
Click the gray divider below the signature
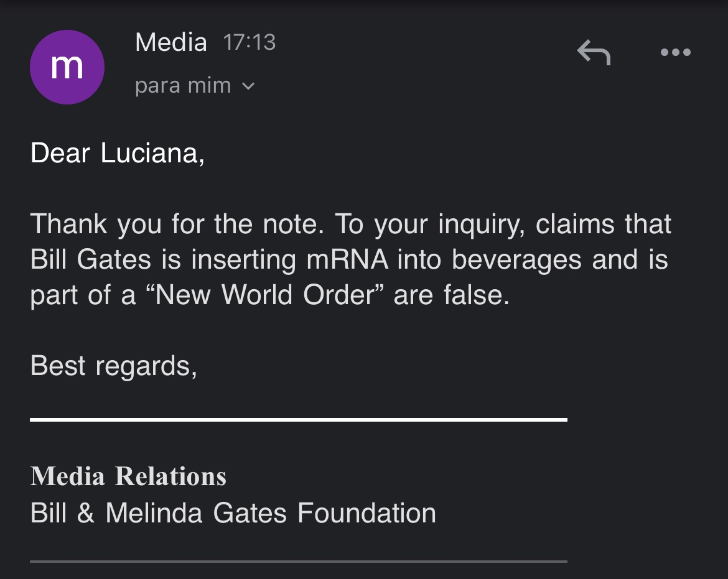[299, 562]
